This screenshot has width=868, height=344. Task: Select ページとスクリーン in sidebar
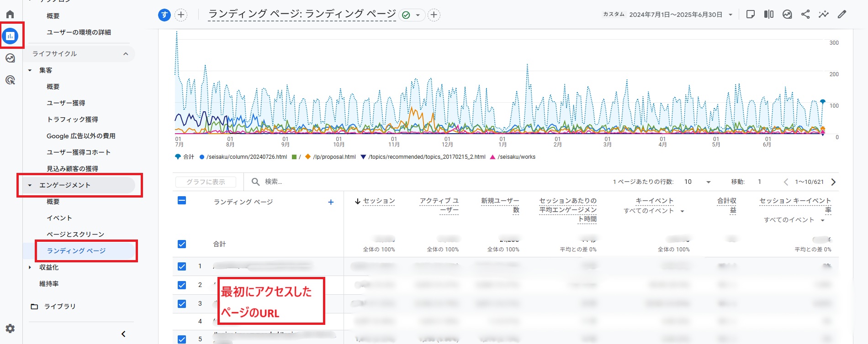point(75,235)
